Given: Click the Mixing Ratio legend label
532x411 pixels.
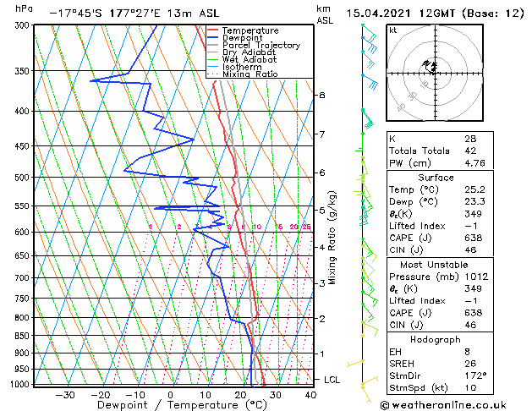Looking at the screenshot, I should [x=250, y=74].
